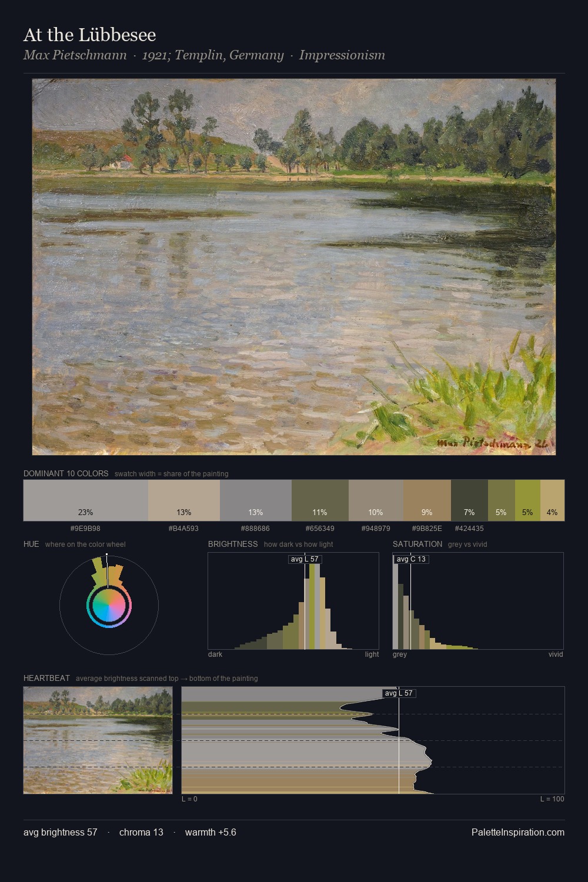Click the hue color wheel chart
The width and height of the screenshot is (588, 882).
tap(109, 605)
